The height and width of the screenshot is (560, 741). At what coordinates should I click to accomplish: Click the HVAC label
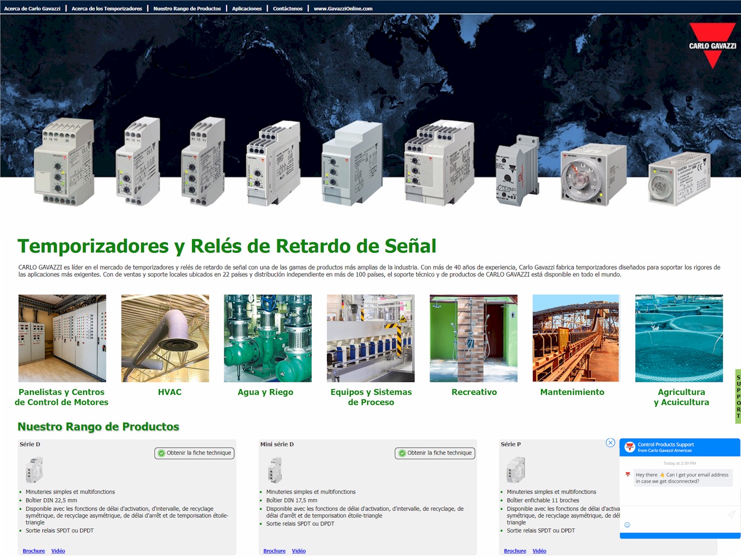point(170,392)
